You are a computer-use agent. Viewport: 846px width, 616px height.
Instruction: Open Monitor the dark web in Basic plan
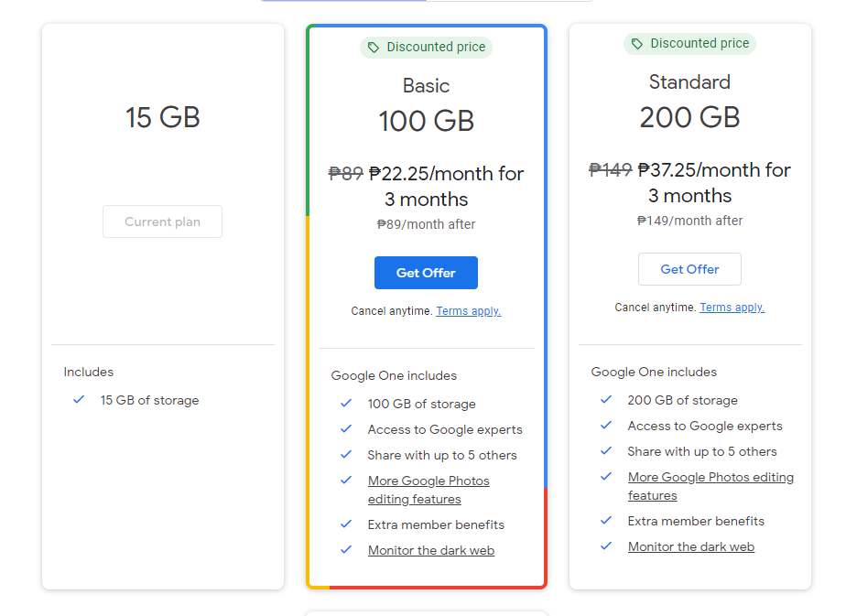431,550
